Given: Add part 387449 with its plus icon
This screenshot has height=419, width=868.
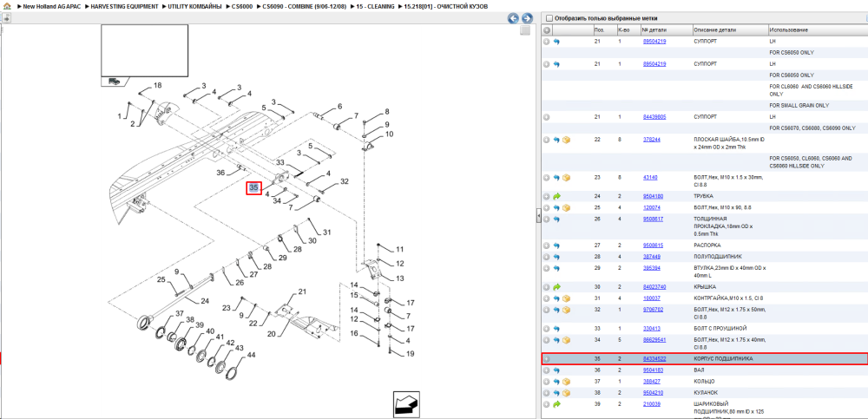Looking at the screenshot, I should pyautogui.click(x=546, y=257).
